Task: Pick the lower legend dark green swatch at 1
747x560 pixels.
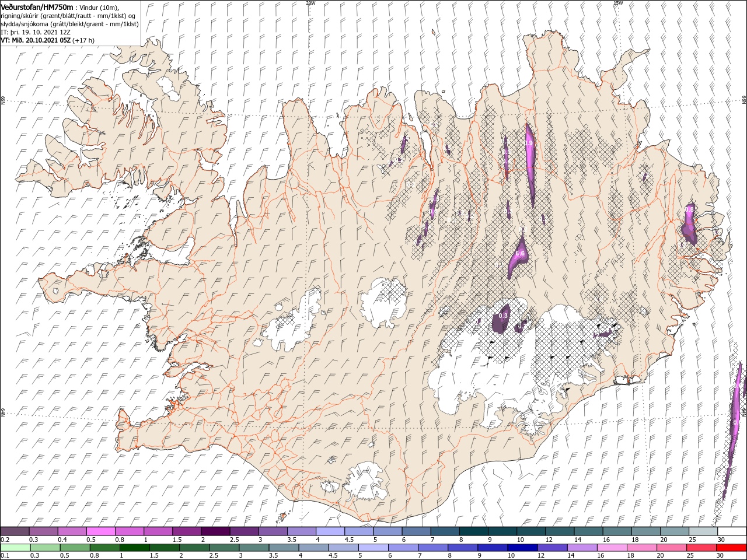Action: coord(134,548)
